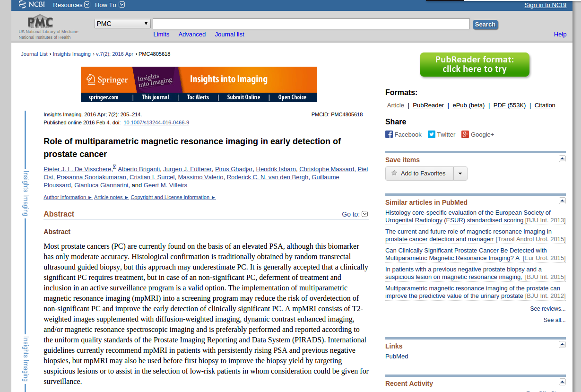Open the Add to Favorites dropdown arrow

click(x=460, y=174)
